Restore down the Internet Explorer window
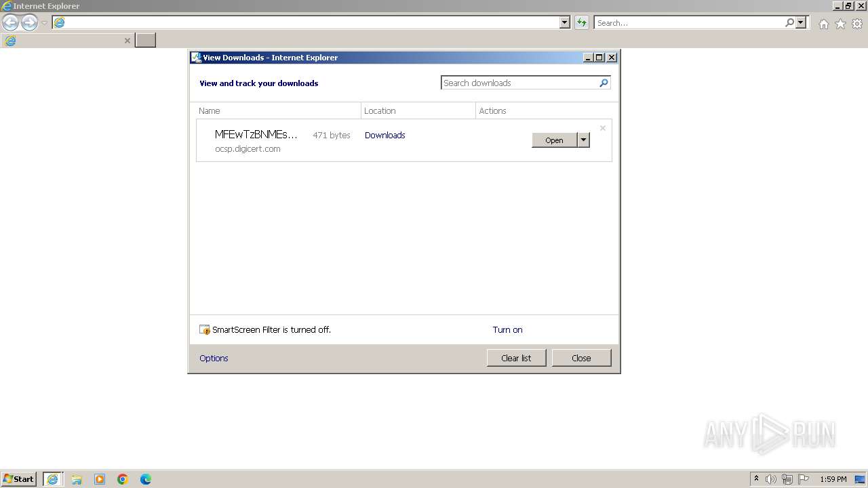 tap(848, 6)
